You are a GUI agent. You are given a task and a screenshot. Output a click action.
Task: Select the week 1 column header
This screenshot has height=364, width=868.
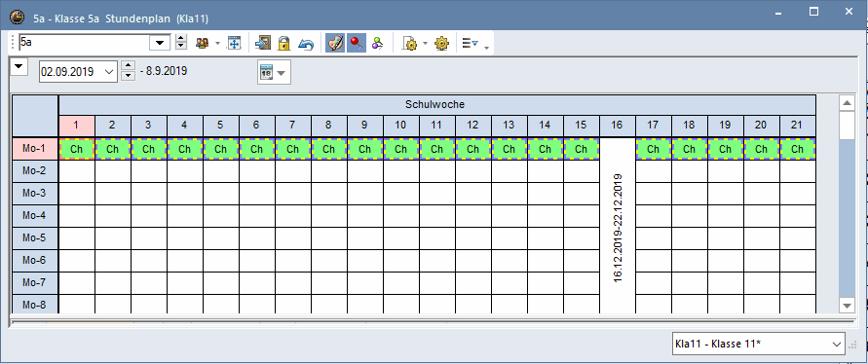[x=76, y=125]
